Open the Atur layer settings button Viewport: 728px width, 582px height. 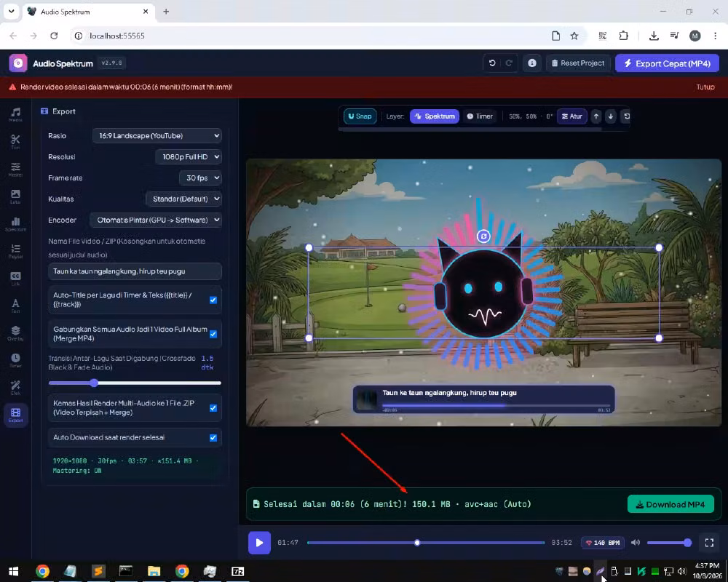[x=572, y=116]
